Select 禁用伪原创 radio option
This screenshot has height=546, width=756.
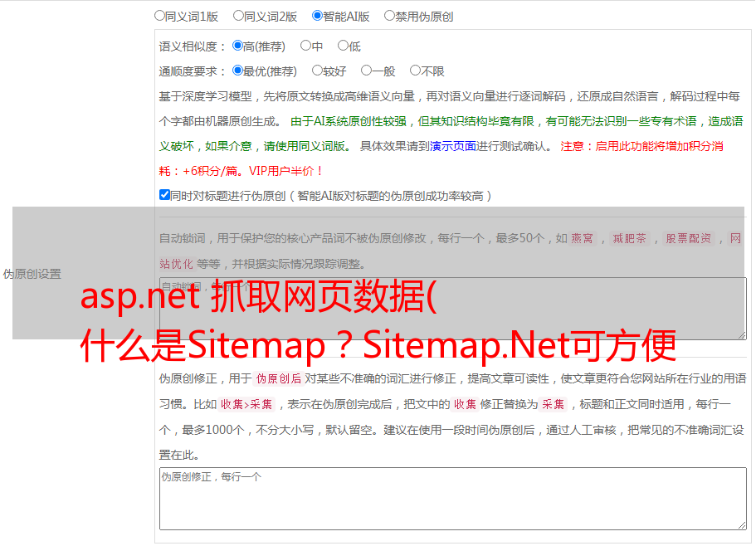389,16
